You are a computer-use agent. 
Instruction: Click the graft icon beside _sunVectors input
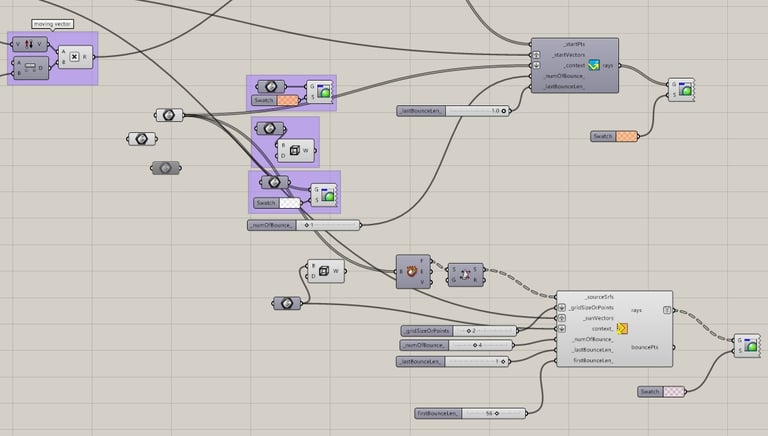coord(562,318)
